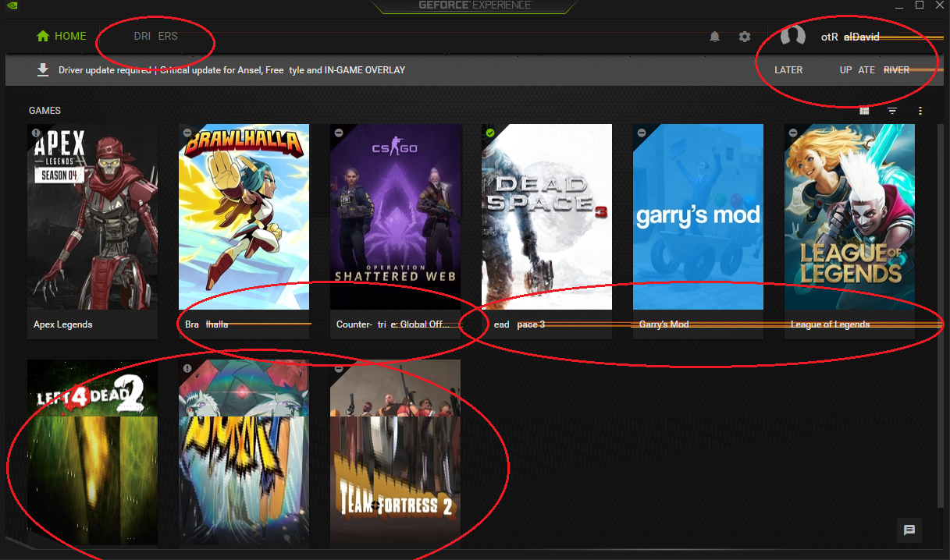Maximize the GeForce Experience window
This screenshot has height=560, width=950.
(919, 5)
